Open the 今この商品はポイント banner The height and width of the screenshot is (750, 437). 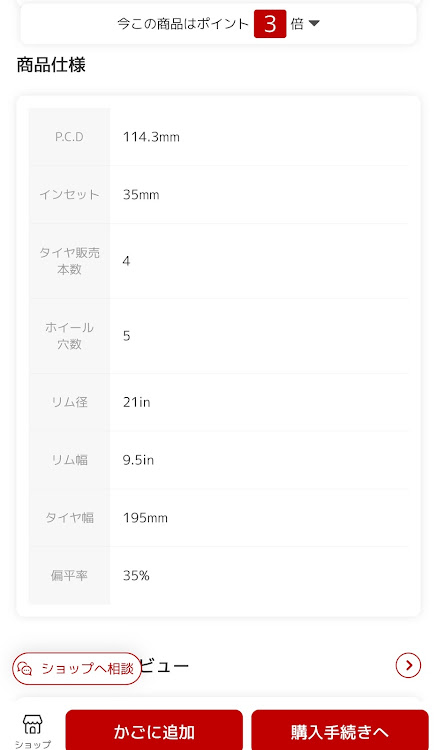218,24
